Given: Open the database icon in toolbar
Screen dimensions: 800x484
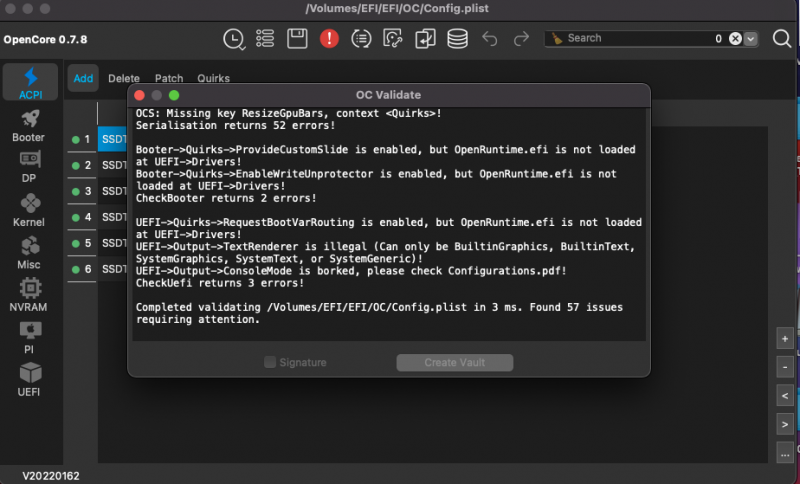Looking at the screenshot, I should pyautogui.click(x=457, y=39).
